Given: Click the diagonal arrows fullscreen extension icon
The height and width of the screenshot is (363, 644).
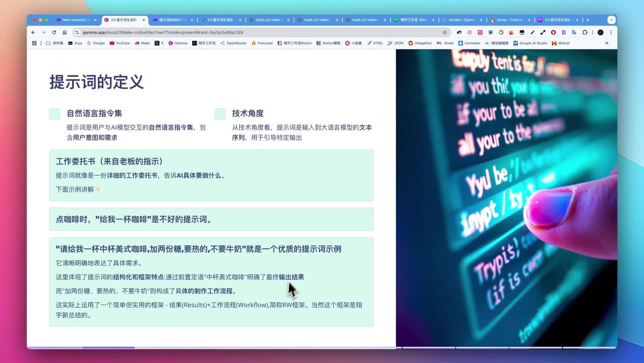Looking at the screenshot, I should point(543,32).
